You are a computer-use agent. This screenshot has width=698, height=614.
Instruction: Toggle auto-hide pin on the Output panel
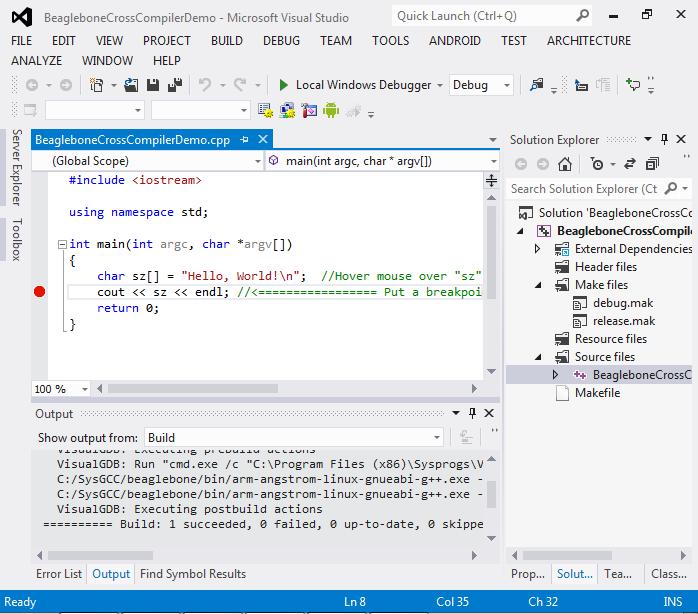[472, 413]
